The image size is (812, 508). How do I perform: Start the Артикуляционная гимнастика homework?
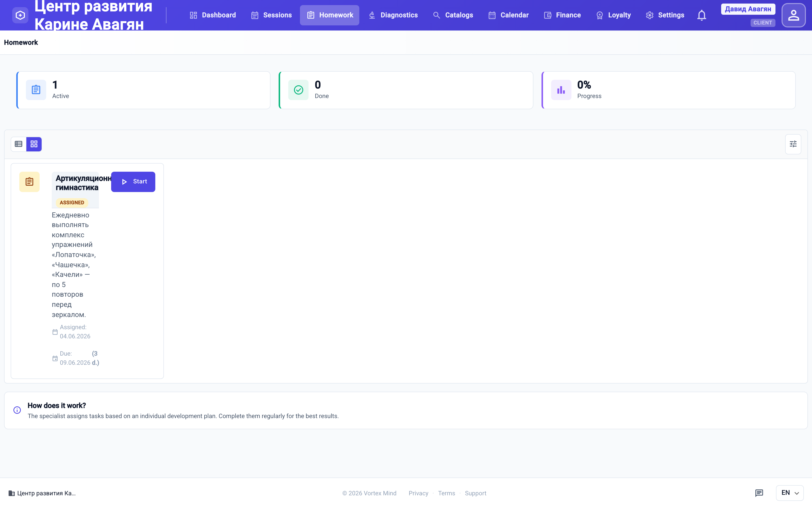(133, 182)
